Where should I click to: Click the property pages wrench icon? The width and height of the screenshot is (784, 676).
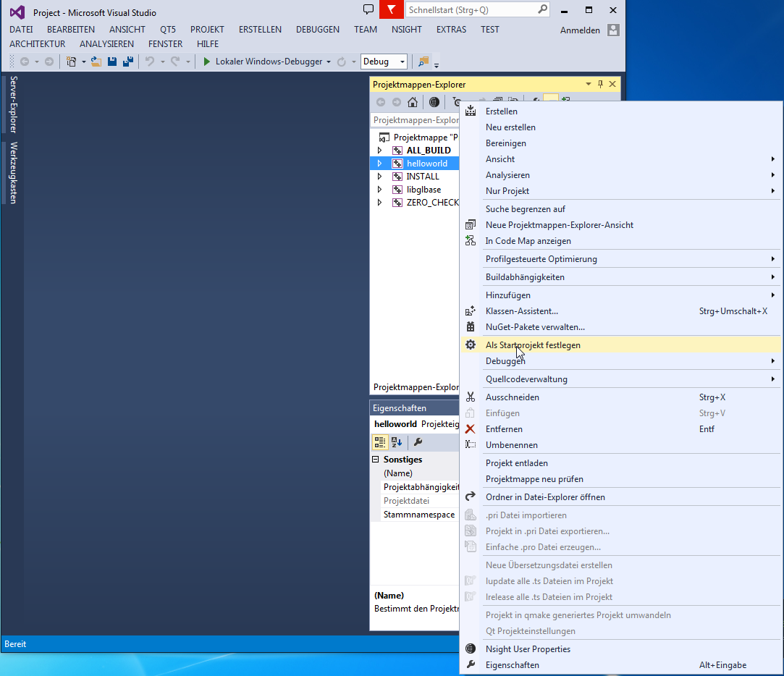click(x=418, y=442)
